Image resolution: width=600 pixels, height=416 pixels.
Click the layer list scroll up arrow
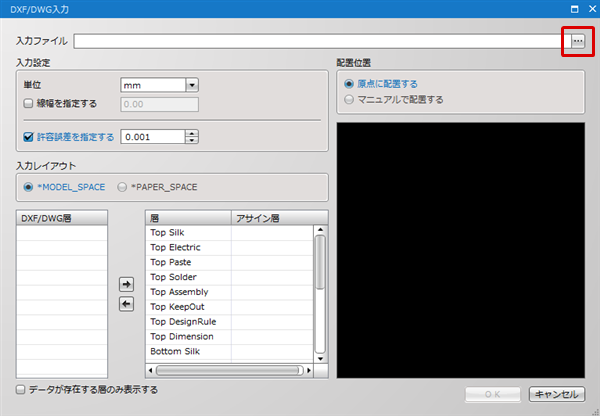(320, 230)
